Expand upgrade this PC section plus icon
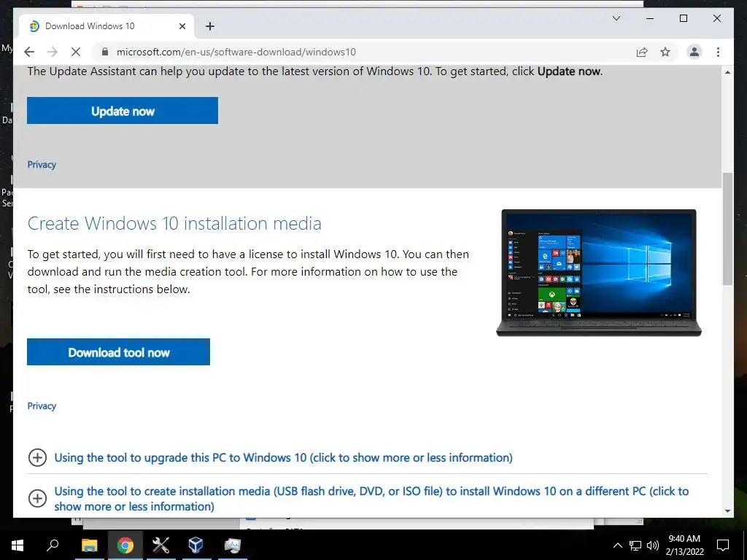Viewport: 747px width, 560px height. coord(38,458)
